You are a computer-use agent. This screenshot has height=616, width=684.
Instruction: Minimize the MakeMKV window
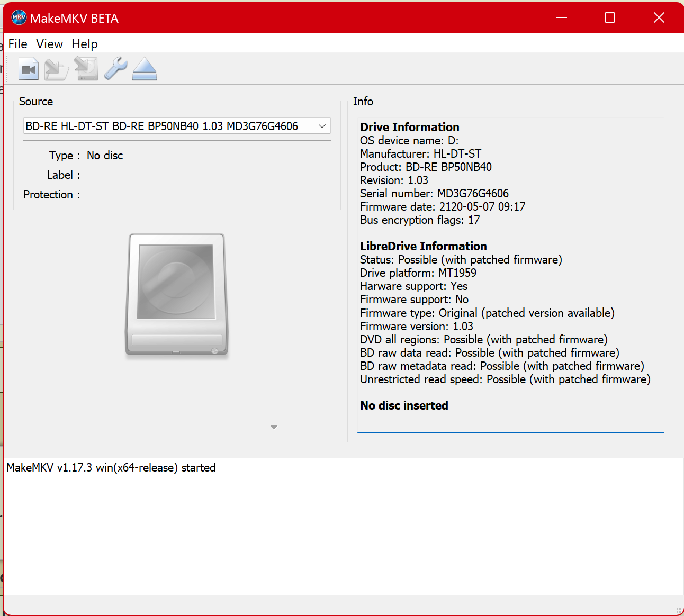click(x=562, y=18)
